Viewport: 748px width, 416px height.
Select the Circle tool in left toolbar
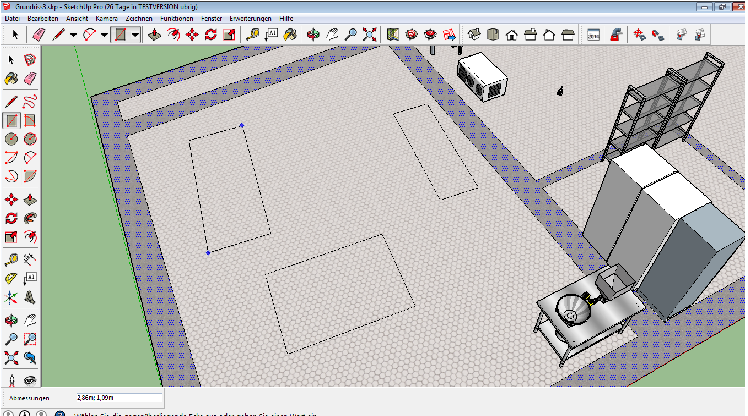(11, 138)
